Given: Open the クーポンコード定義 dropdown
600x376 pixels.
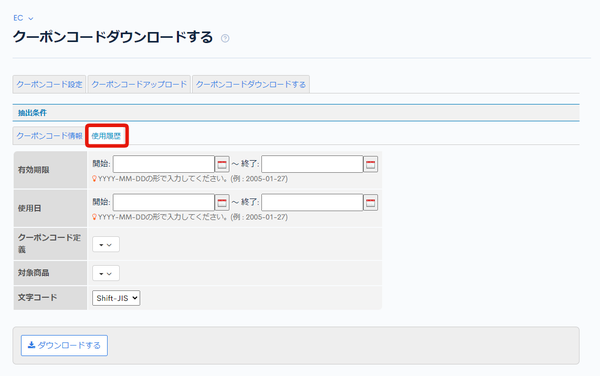Looking at the screenshot, I should [106, 244].
